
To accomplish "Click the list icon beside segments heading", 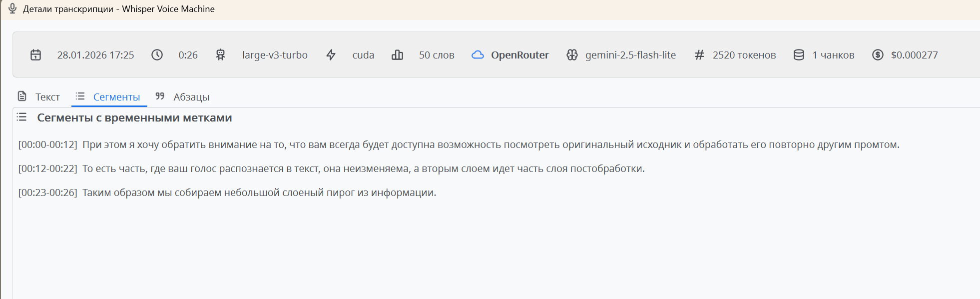I will (x=21, y=117).
